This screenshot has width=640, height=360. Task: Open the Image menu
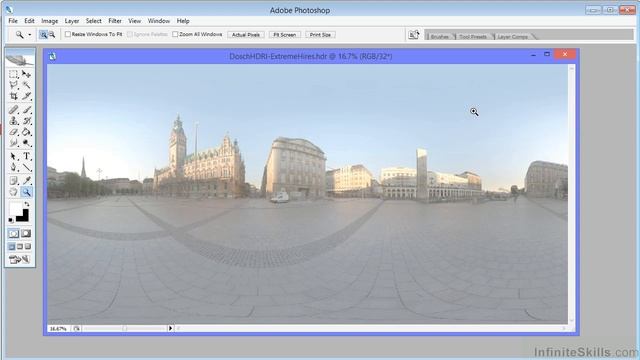point(49,21)
